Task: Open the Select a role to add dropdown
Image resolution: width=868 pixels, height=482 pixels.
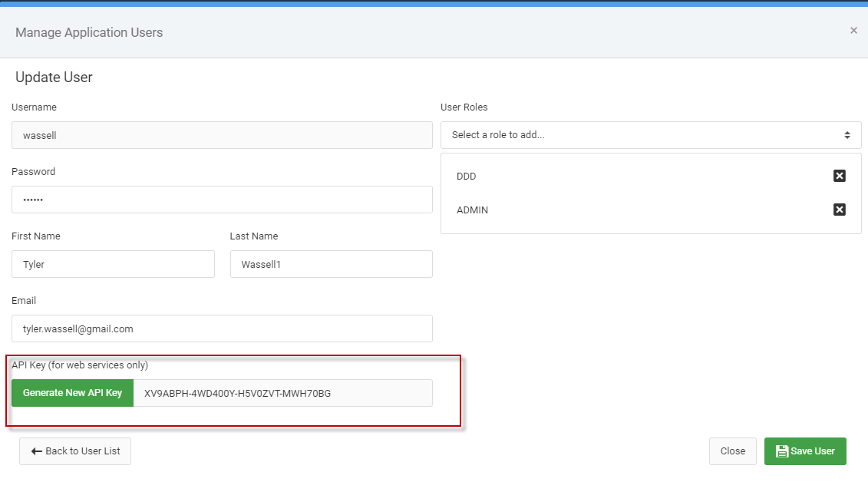Action: point(651,135)
